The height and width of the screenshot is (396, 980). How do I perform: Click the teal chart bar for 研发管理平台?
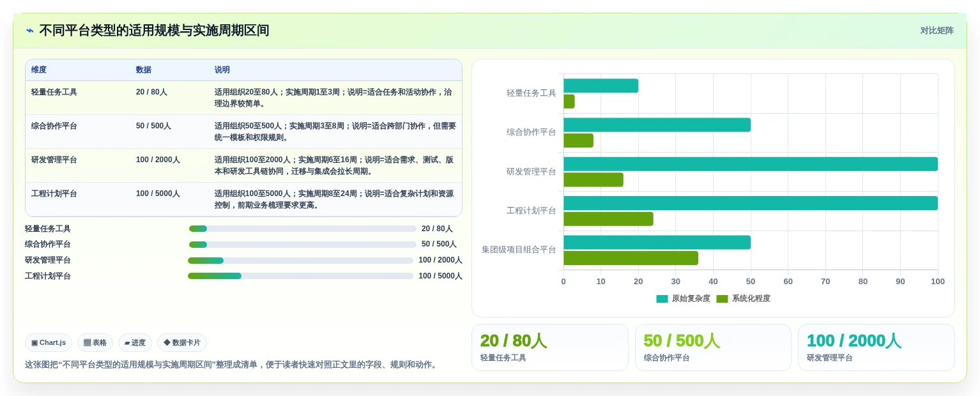click(751, 164)
